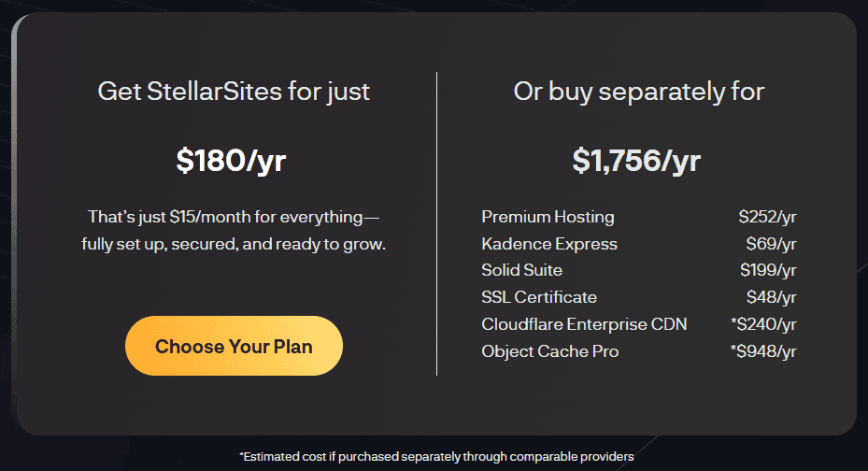Select the Kadence Express line item
This screenshot has height=471, width=868.
point(549,244)
